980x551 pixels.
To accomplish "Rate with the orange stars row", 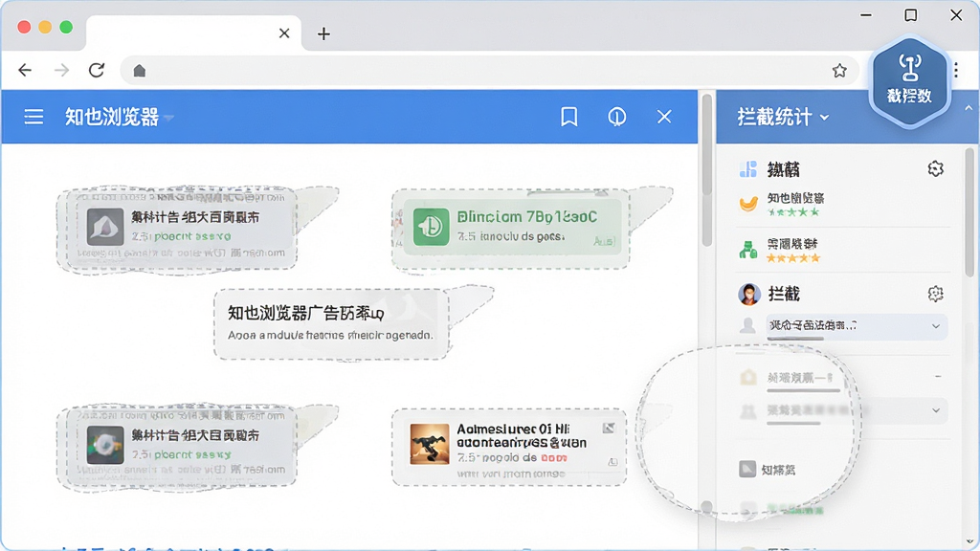I will [x=793, y=258].
